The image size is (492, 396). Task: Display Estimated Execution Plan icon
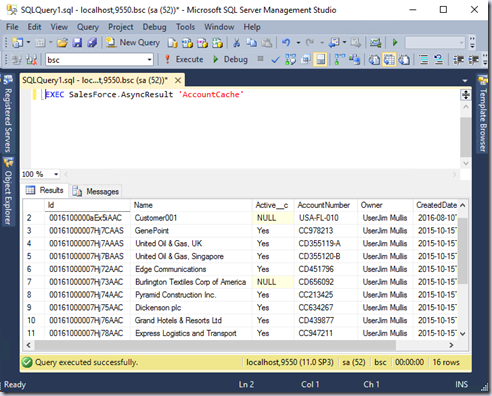coord(290,60)
